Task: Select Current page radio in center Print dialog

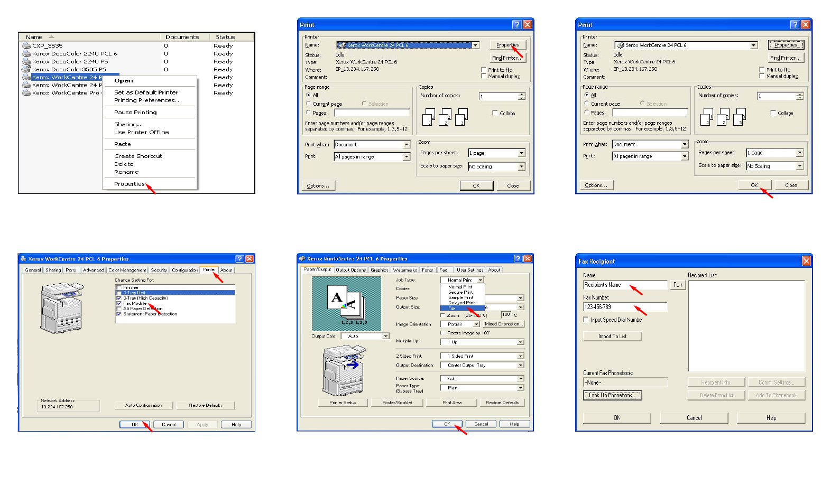Action: pos(308,104)
